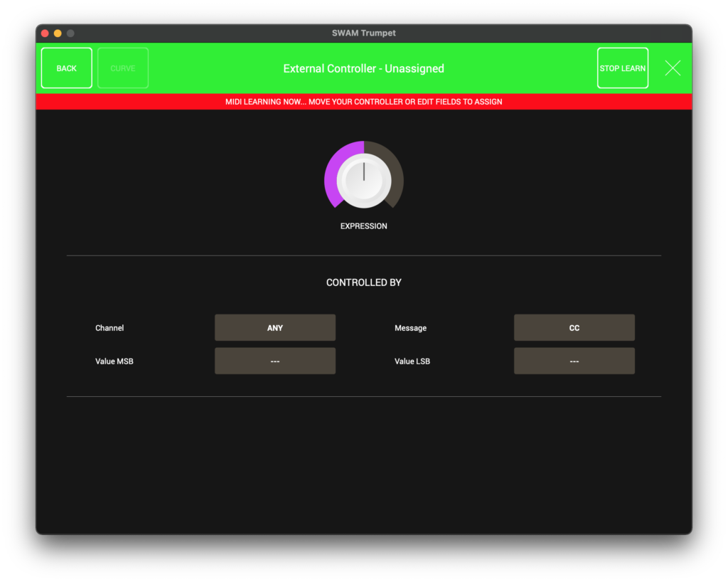Click the SWAM Trumpet window title
Viewport: 728px width, 582px height.
click(364, 33)
